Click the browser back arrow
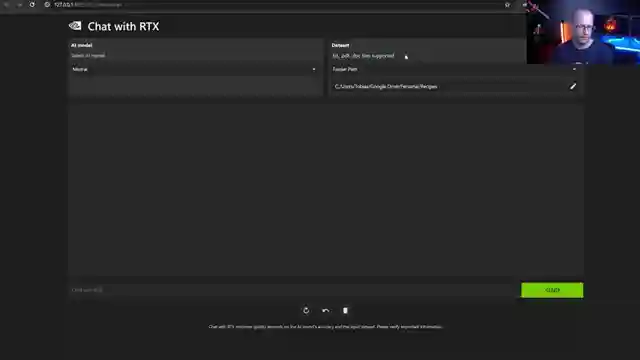This screenshot has height=360, width=640. 6,4
